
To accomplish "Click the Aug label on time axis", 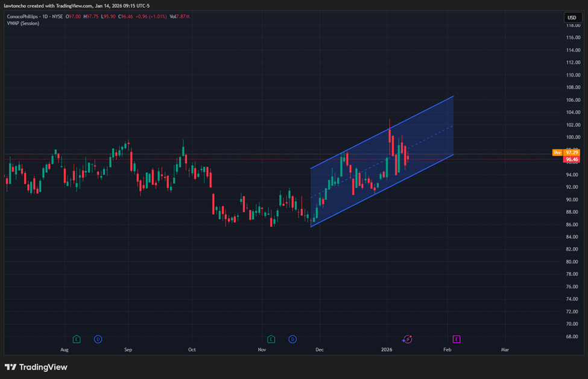I will coord(65,349).
